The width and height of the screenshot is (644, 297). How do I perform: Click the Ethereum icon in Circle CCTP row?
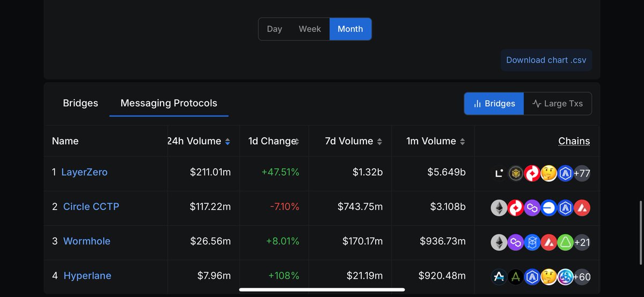pyautogui.click(x=499, y=207)
